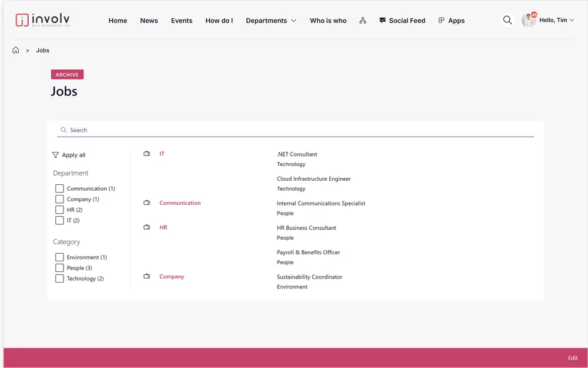Open the 45 notifications badge
Screen dimensions: 588x368
[534, 15]
